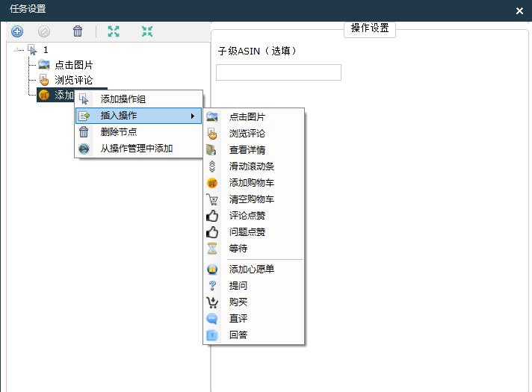Screen dimensions: 532x392
Task: Click the empty cart icon beside 清空购物车
Action: click(212, 199)
